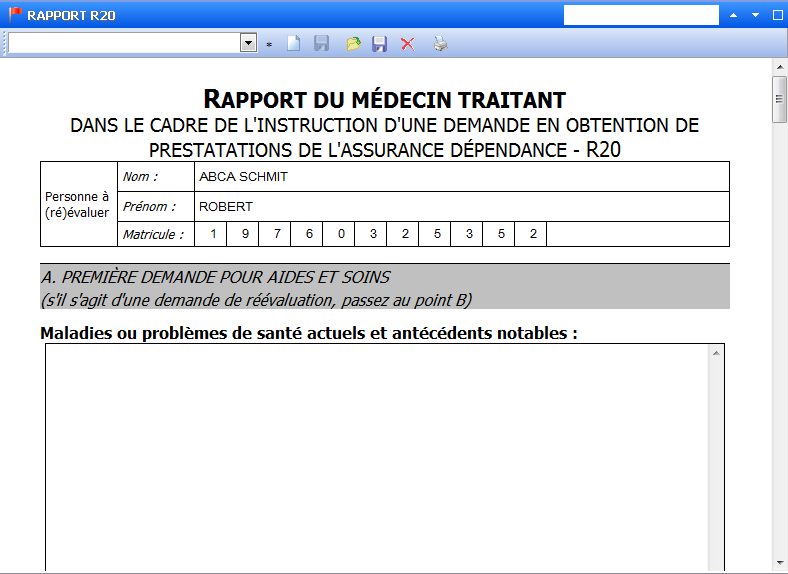788x574 pixels.
Task: Click the grayed-out floppy disk icon
Action: tap(322, 44)
